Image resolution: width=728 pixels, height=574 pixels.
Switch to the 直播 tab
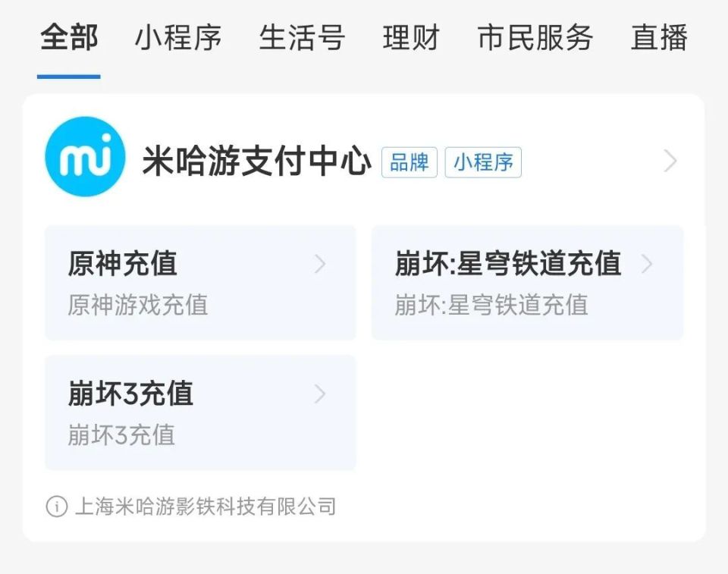[x=659, y=38]
